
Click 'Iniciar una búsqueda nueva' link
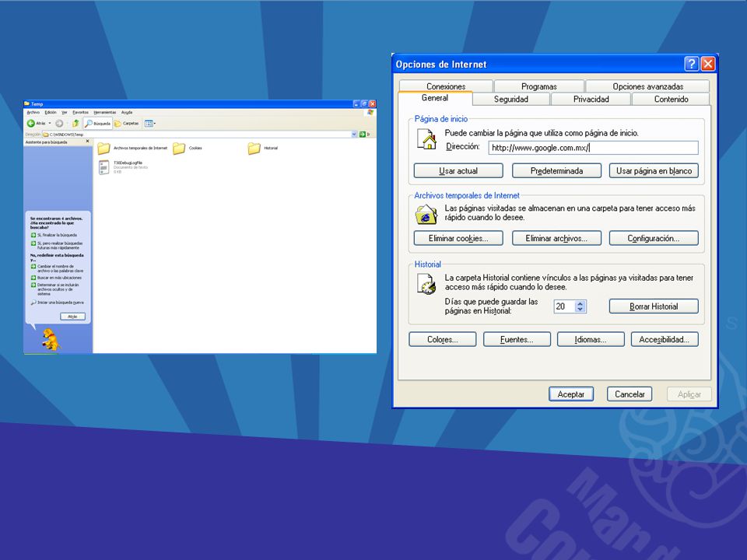tap(57, 303)
